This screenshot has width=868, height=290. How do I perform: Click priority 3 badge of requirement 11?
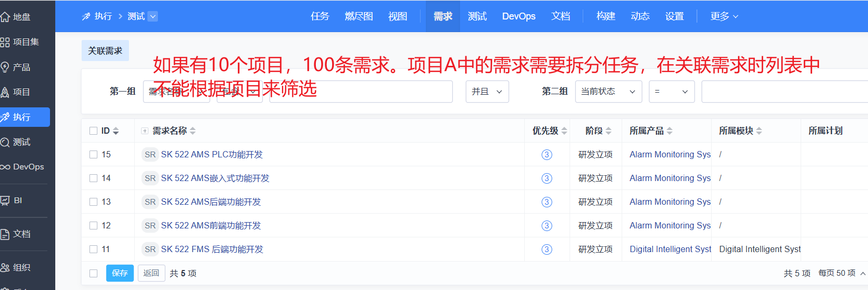coord(547,249)
